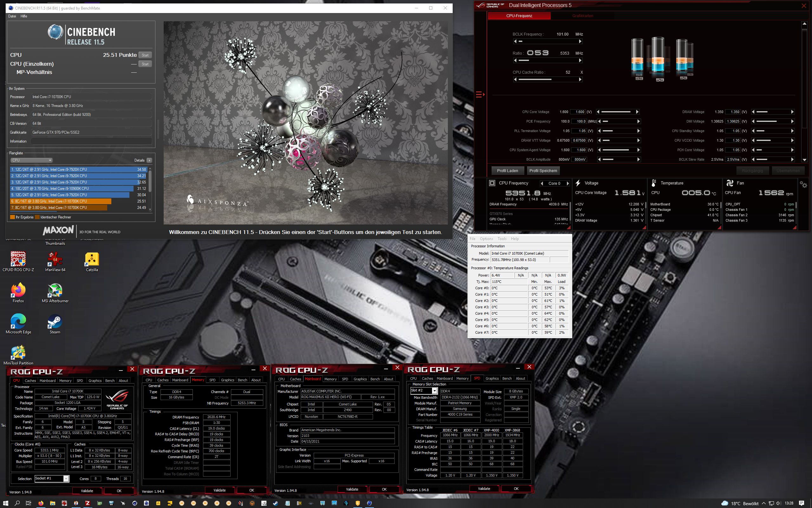Select the CPU-Frequenz tab

click(x=519, y=16)
